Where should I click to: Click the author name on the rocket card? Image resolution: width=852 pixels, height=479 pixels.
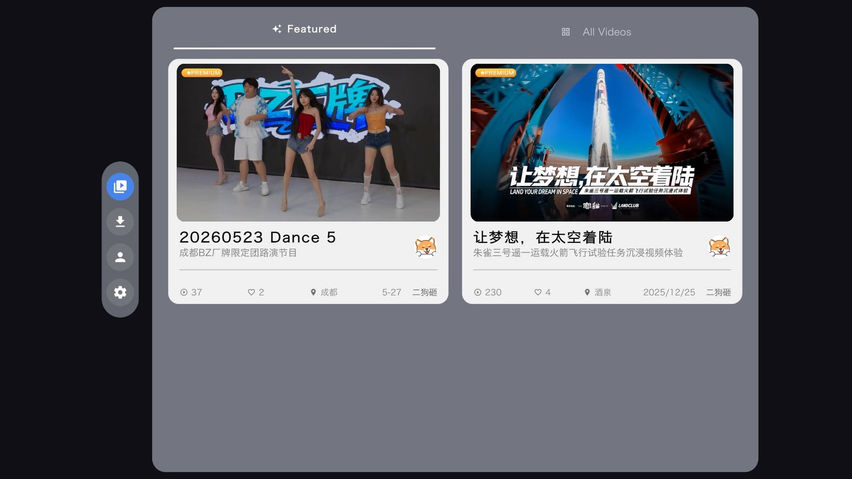(x=718, y=292)
